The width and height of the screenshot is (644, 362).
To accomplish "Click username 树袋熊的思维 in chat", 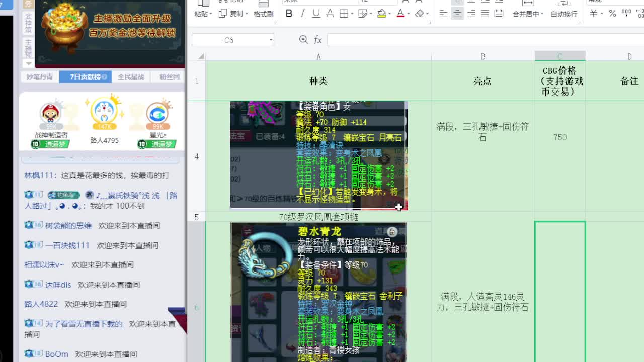I will (x=68, y=226).
